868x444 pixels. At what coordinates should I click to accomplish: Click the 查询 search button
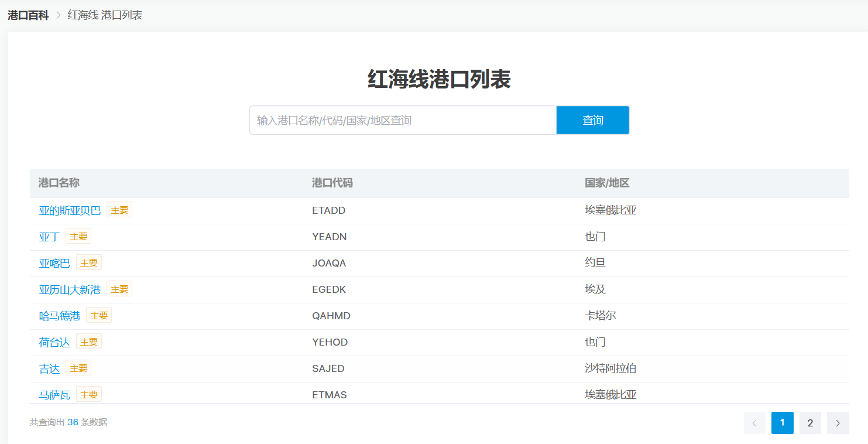pos(592,120)
